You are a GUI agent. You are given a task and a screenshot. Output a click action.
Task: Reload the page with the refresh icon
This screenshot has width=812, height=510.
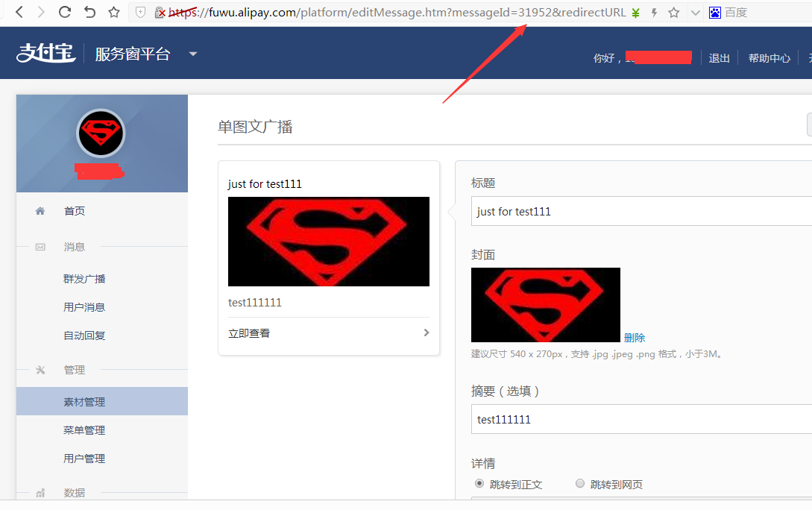[65, 12]
